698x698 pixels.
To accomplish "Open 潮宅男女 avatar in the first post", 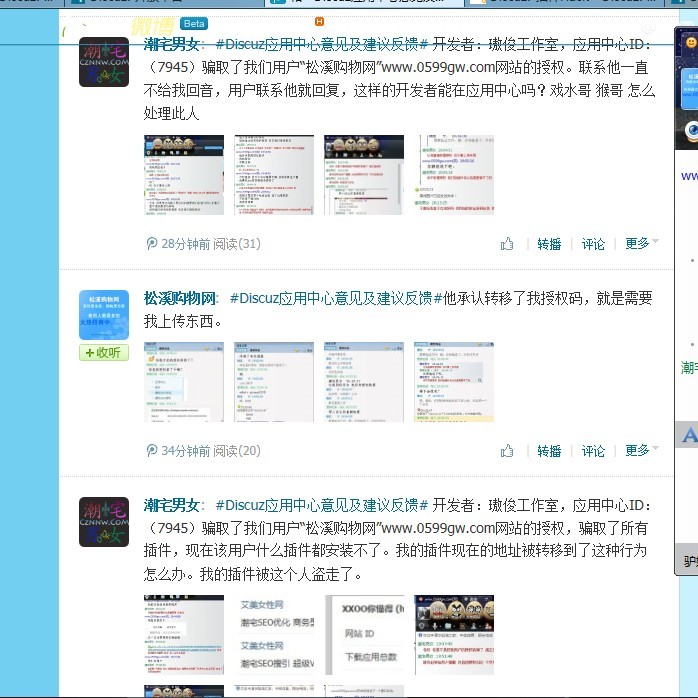I will (104, 62).
